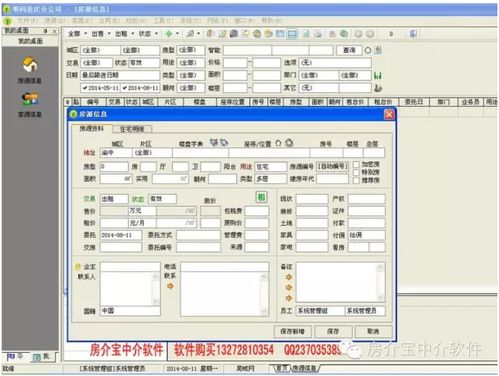This screenshot has height=376, width=499.
Task: Click the 查询 search button
Action: click(349, 50)
